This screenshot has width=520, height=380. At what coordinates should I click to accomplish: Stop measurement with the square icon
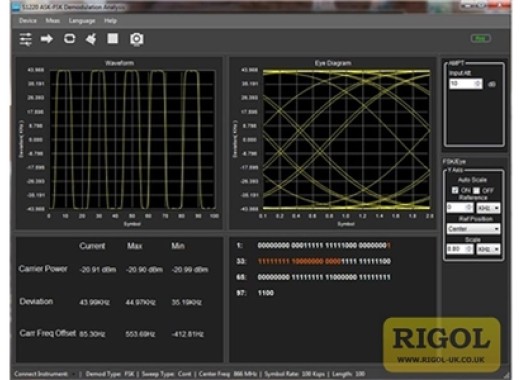click(x=113, y=39)
